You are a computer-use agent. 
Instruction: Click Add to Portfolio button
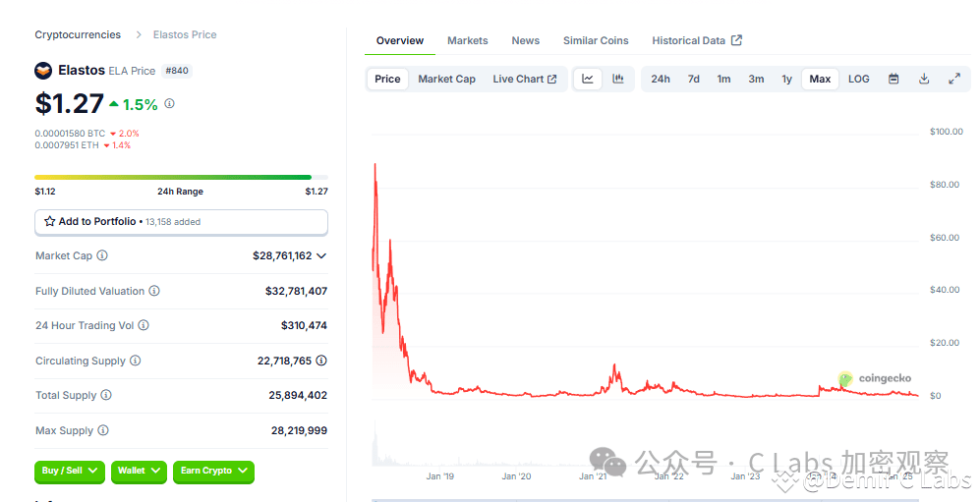181,222
